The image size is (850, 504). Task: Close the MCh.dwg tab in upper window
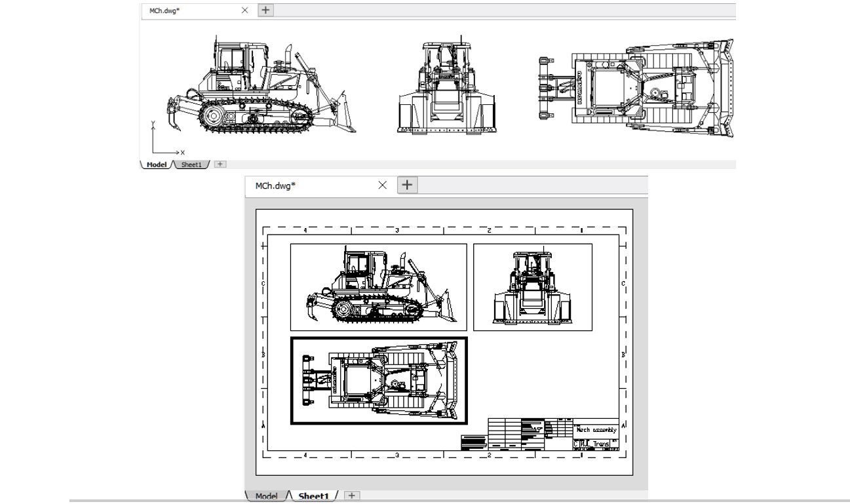(x=244, y=10)
